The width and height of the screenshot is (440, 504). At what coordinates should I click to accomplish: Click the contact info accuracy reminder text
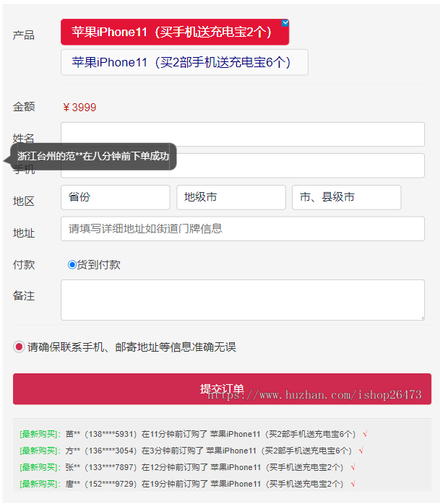[131, 347]
